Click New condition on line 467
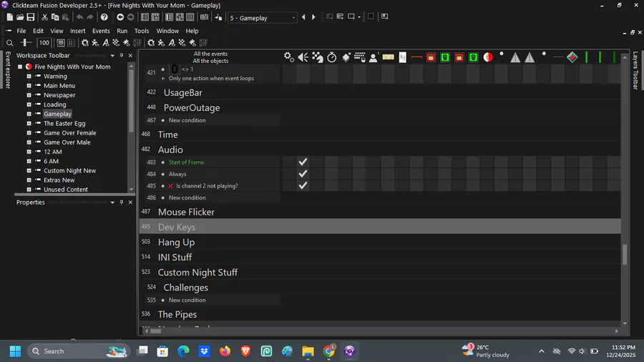 (x=187, y=120)
